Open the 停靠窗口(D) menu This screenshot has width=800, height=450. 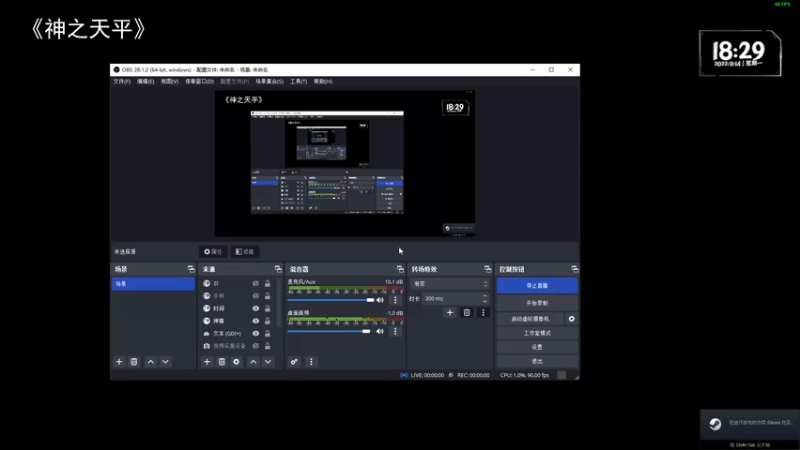[199, 82]
